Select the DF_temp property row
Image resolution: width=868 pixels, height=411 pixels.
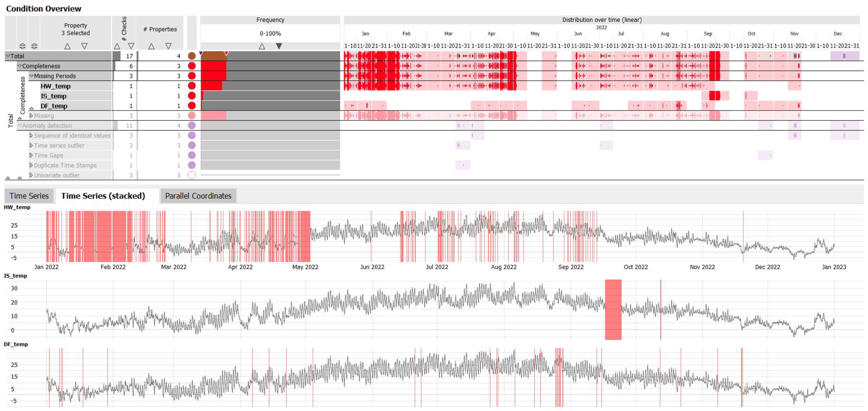click(x=54, y=106)
